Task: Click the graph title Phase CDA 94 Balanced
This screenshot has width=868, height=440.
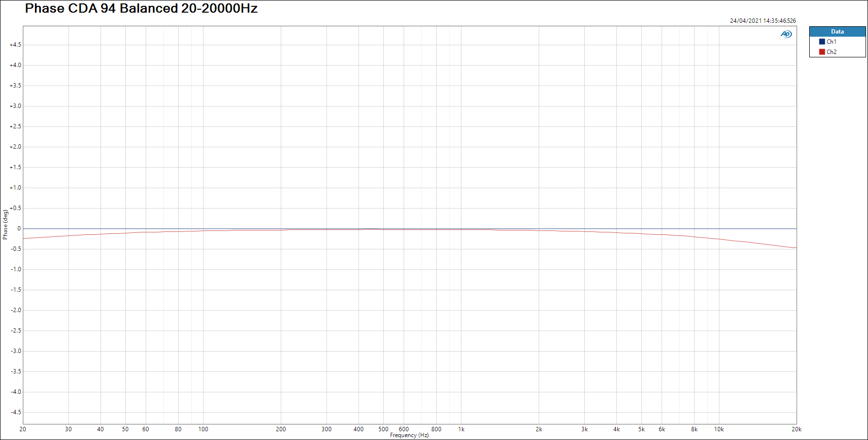Action: [141, 8]
